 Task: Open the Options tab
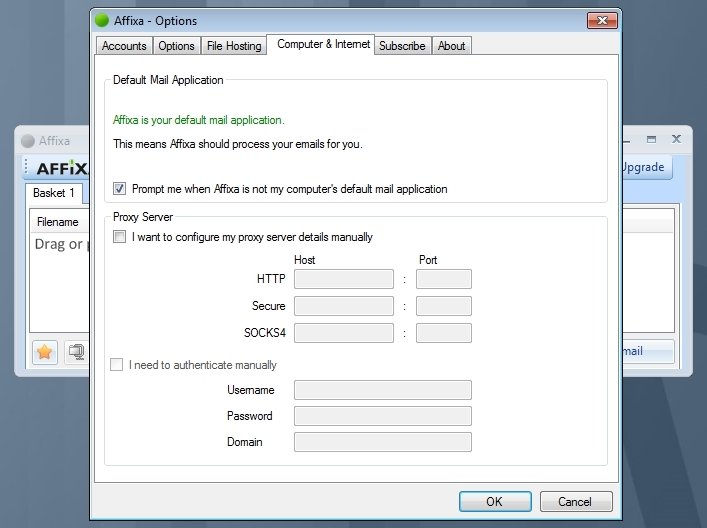pos(176,46)
